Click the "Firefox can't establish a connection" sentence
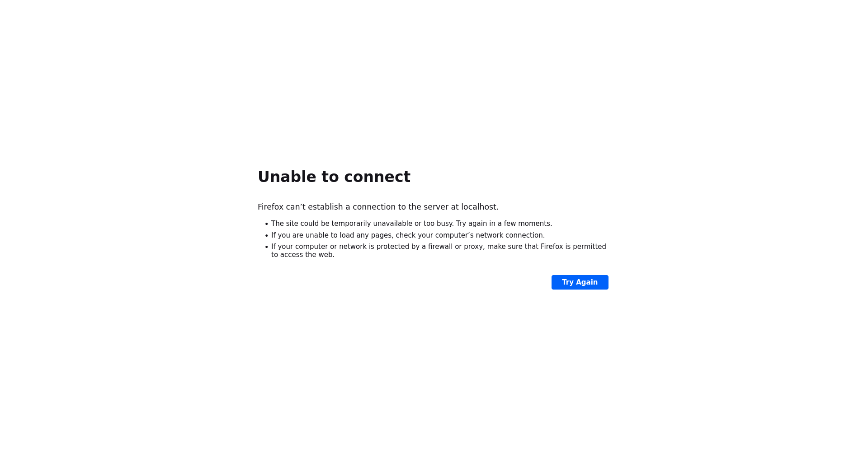Screen dimensions: 868x449 click(x=378, y=207)
